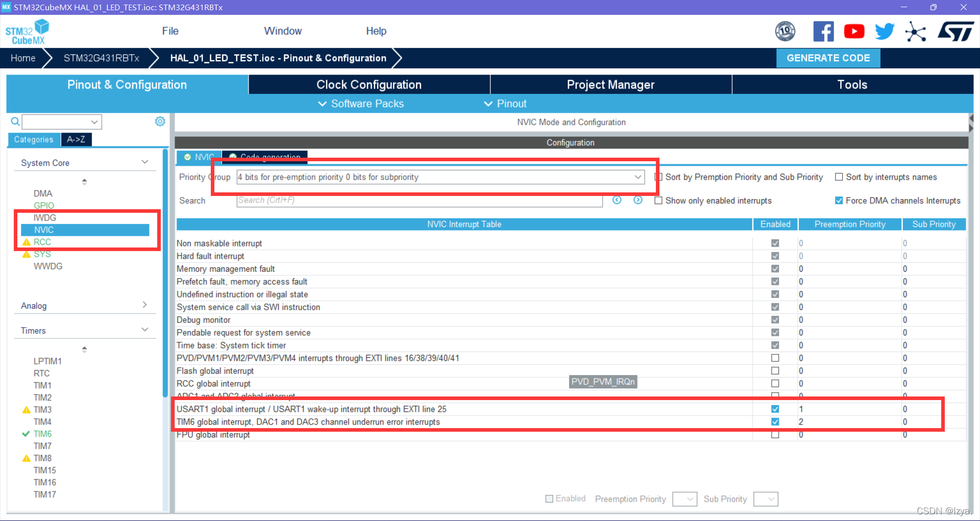Click the TIM3 warning triangle icon

[27, 410]
